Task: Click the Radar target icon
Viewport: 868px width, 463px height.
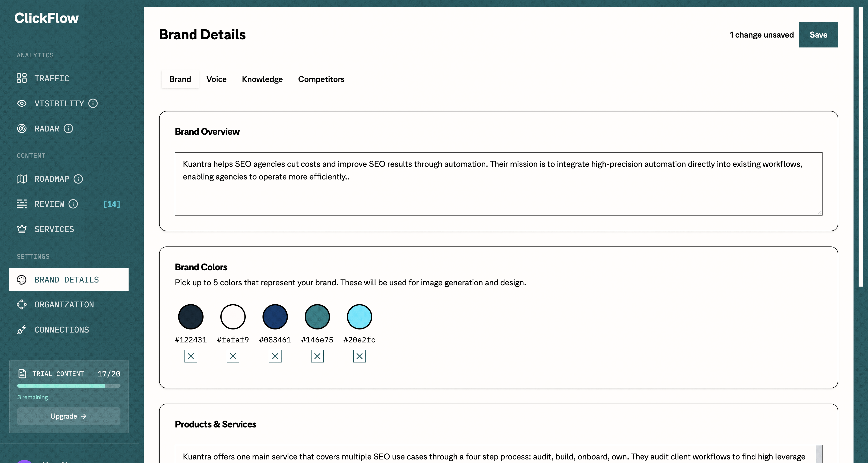Action: pos(22,129)
